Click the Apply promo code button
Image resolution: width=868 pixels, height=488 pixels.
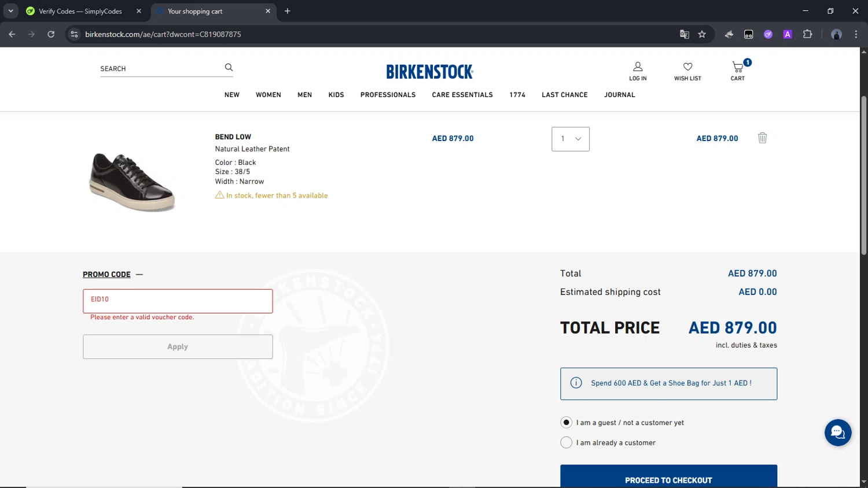tap(178, 346)
